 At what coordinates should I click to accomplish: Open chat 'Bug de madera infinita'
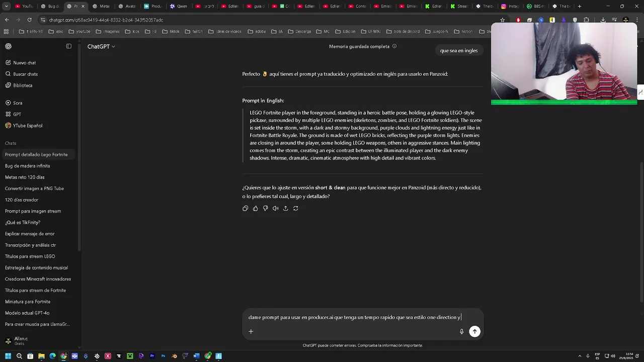click(38, 166)
